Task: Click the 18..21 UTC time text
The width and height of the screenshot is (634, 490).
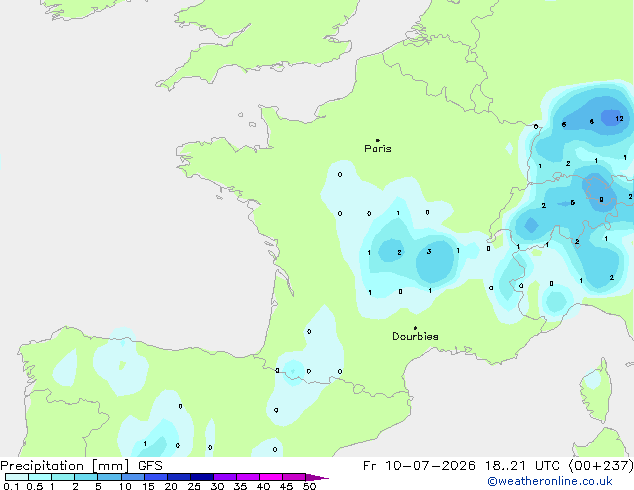Action: tap(522, 466)
